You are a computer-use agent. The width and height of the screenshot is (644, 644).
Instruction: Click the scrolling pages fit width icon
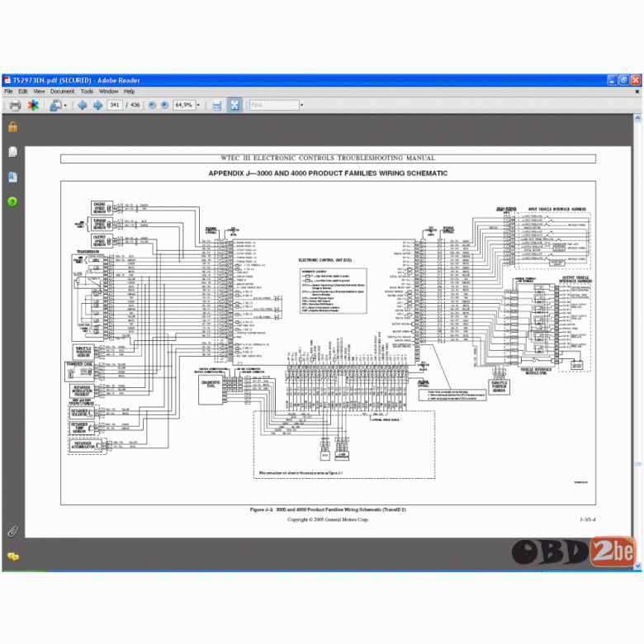pos(217,106)
